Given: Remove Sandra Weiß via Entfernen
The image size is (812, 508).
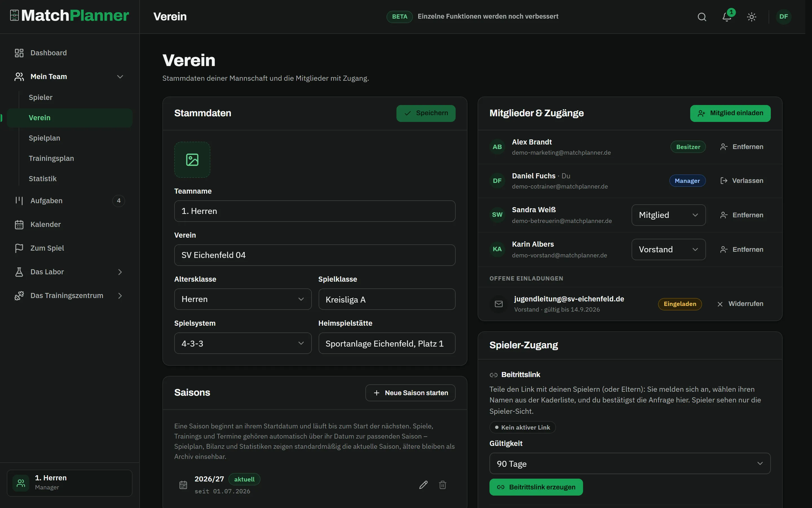Looking at the screenshot, I should 742,215.
